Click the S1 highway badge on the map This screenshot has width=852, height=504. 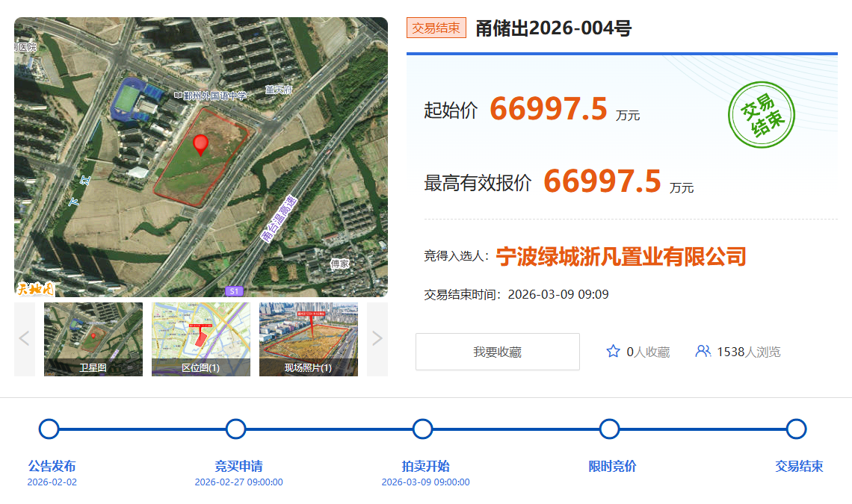pyautogui.click(x=234, y=291)
